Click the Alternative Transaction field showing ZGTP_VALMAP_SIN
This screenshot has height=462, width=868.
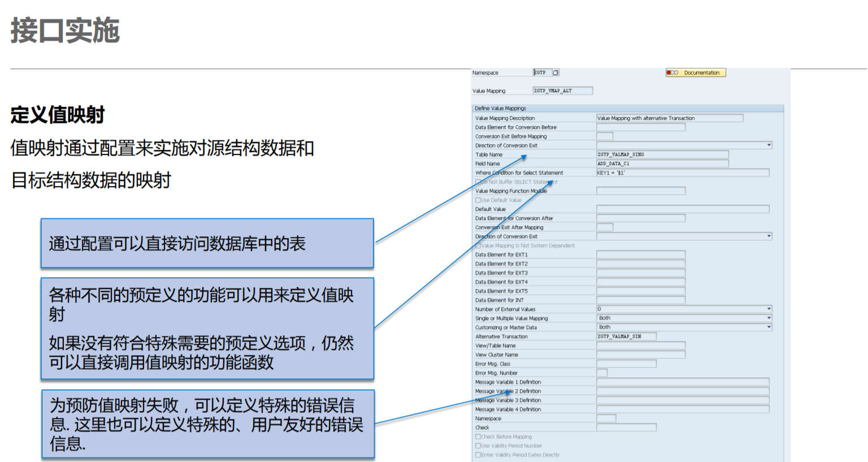pos(626,336)
